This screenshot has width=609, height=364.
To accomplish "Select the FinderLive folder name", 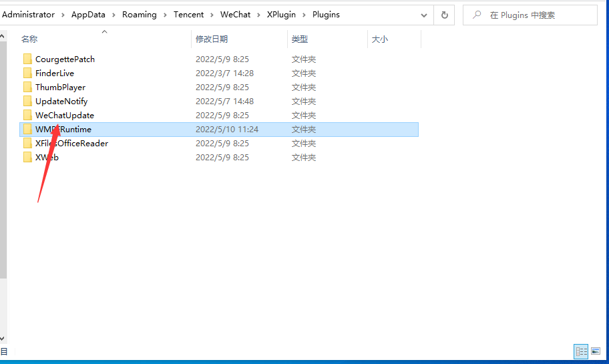I will (x=54, y=73).
